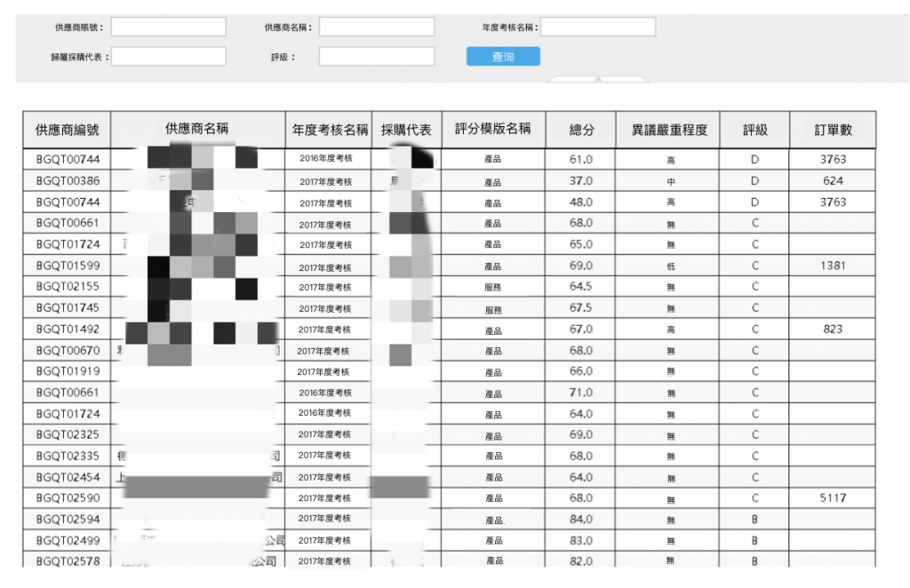Select supplier code BGQT01919
Screen dimensions: 910x588
[68, 371]
